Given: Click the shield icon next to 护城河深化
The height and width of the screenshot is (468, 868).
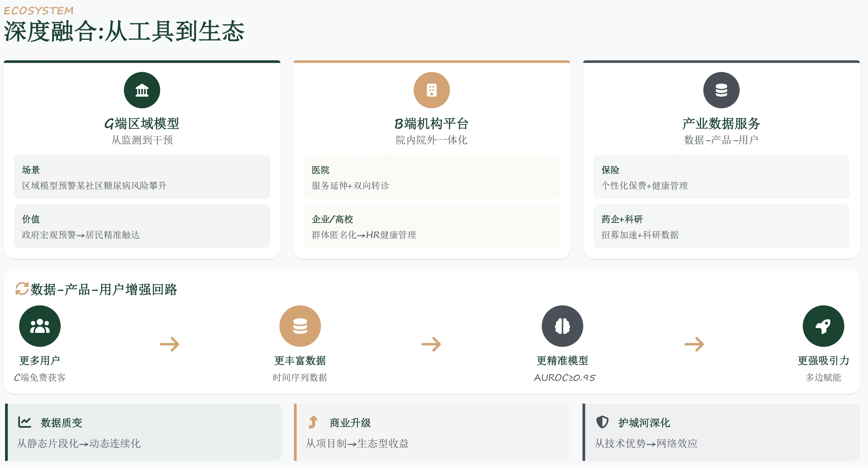Looking at the screenshot, I should click(602, 422).
